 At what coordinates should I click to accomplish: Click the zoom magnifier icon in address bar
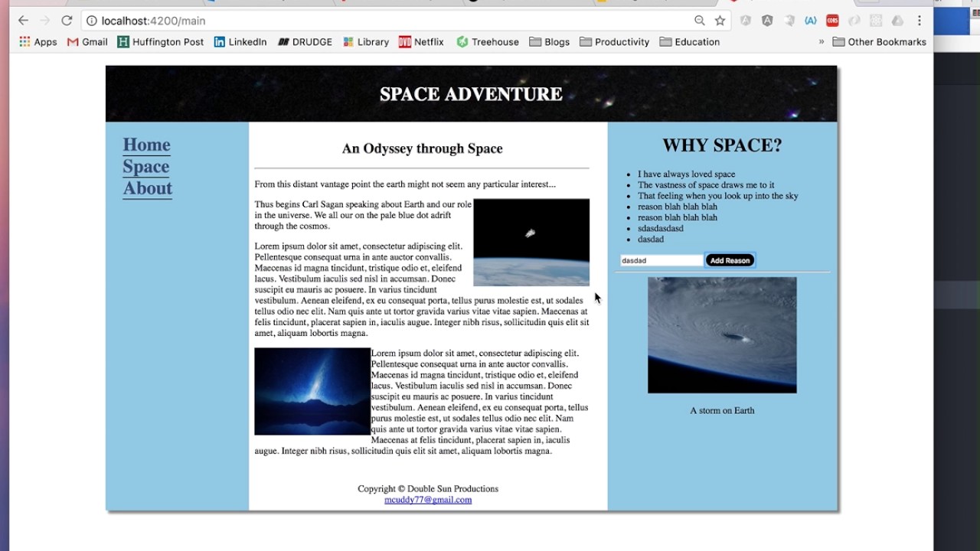(700, 21)
